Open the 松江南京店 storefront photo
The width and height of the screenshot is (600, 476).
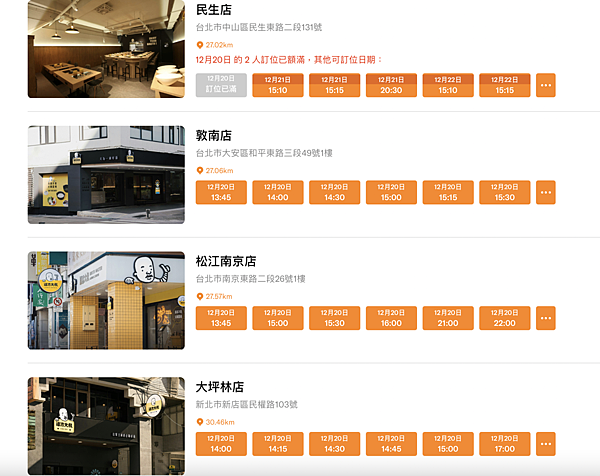click(x=106, y=300)
